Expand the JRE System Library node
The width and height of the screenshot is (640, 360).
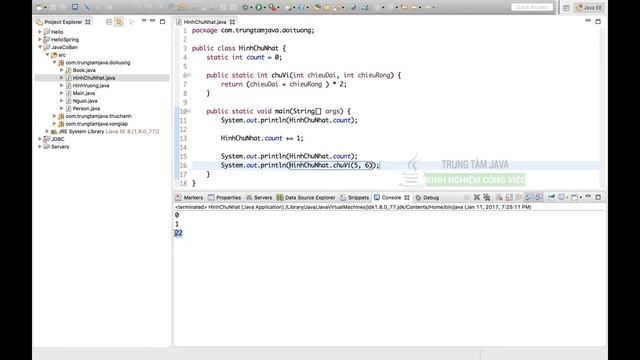(47, 131)
